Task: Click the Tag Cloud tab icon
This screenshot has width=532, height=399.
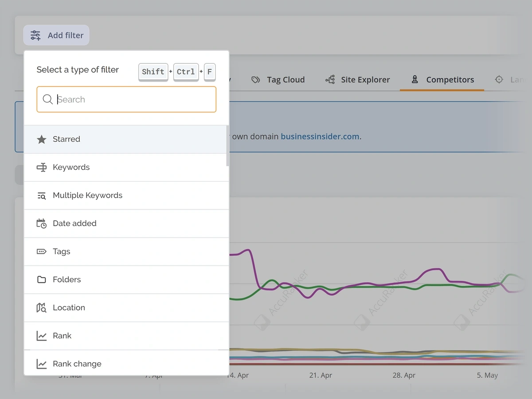Action: point(255,80)
